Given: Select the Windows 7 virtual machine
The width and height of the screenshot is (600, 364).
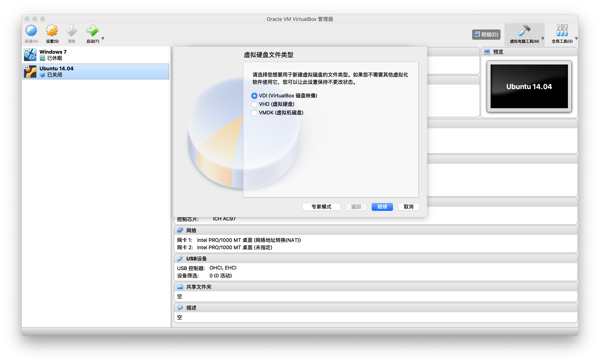Looking at the screenshot, I should click(x=96, y=55).
